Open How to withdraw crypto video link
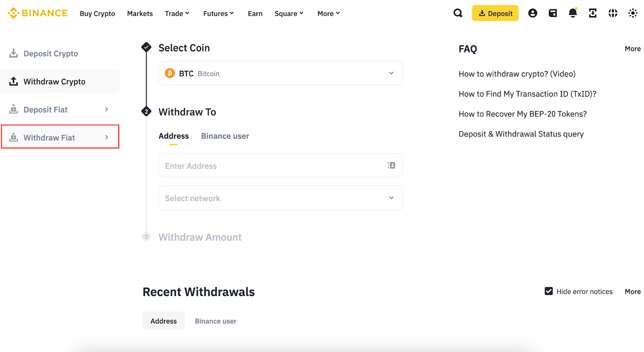This screenshot has height=352, width=644. [x=517, y=74]
